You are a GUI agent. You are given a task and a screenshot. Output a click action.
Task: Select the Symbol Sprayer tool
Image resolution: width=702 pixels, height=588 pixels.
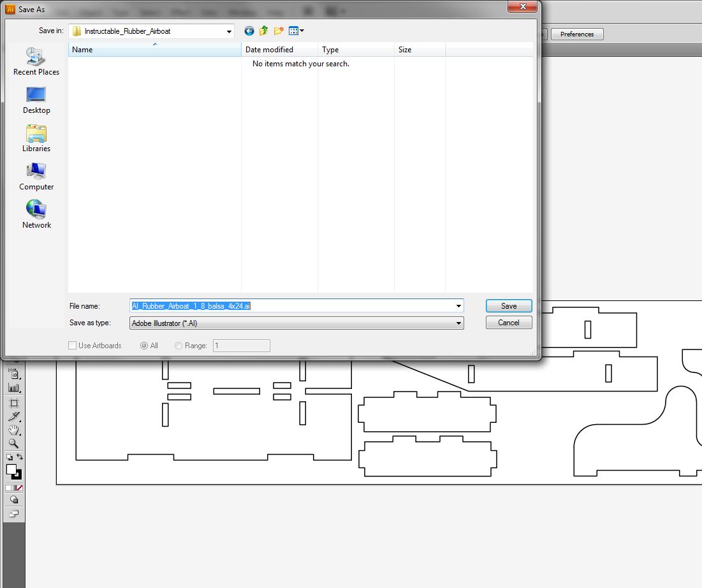tap(14, 374)
